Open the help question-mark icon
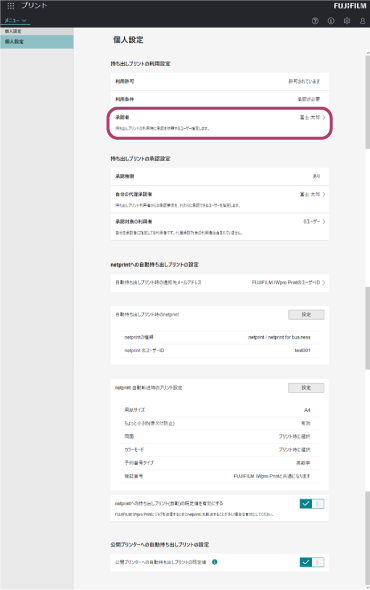 315,21
